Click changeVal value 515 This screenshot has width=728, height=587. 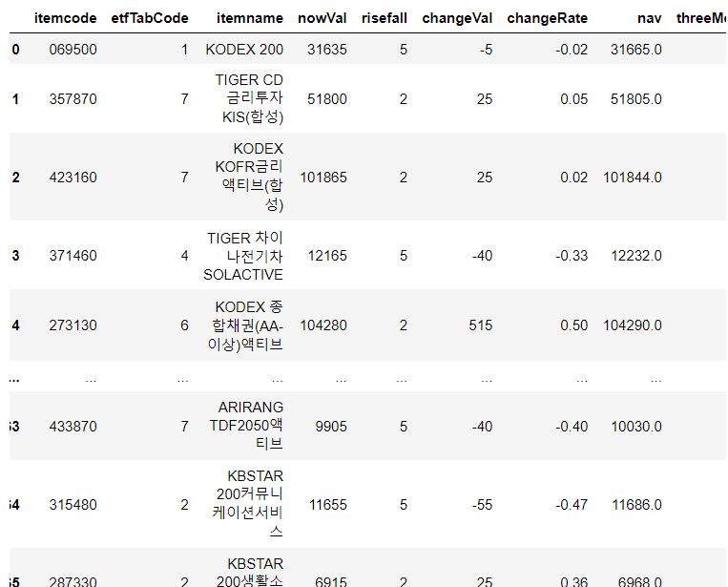(481, 325)
